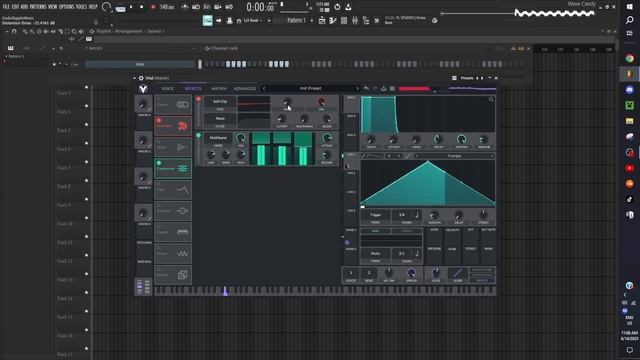640x360 pixels.
Task: Click the record button in transport
Action: (153, 7)
